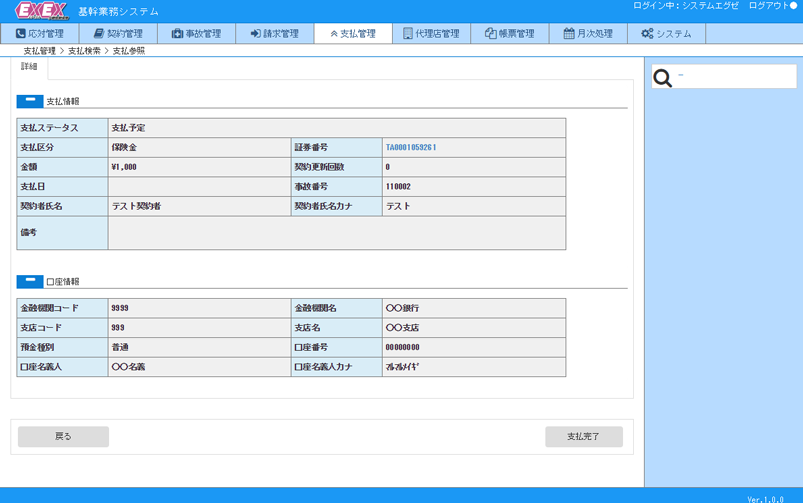Open the 応対管理 phone icon menu
Viewport: 803px width, 503px height.
coord(20,33)
